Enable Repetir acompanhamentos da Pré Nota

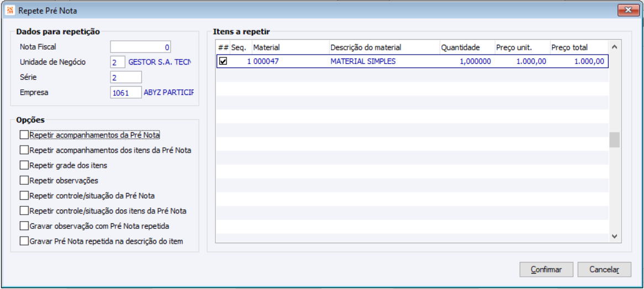point(24,135)
